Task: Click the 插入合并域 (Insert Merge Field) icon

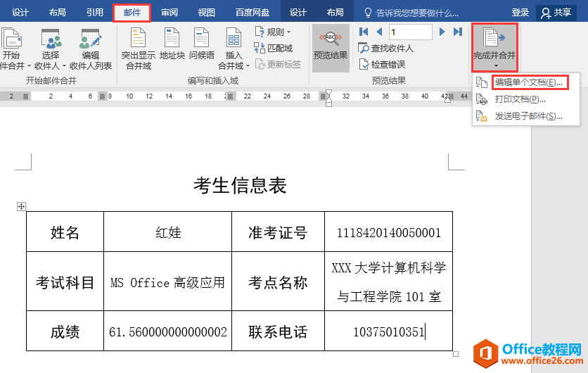Action: (x=234, y=38)
